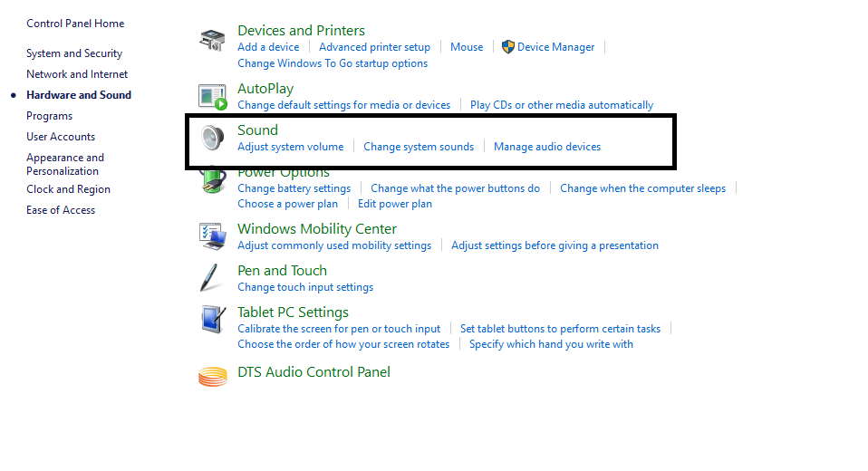The image size is (868, 471).
Task: Open the DTS Audio Control Panel icon
Action: [x=213, y=377]
